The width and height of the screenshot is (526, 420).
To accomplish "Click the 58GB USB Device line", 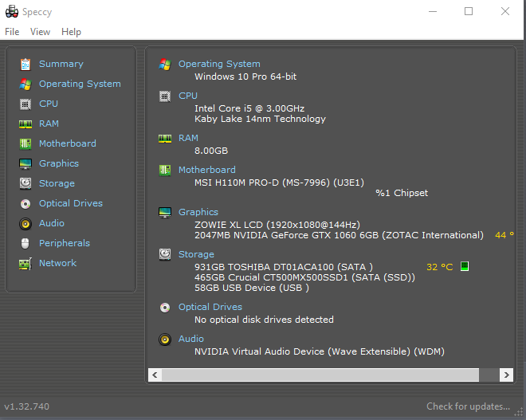I will coord(252,288).
